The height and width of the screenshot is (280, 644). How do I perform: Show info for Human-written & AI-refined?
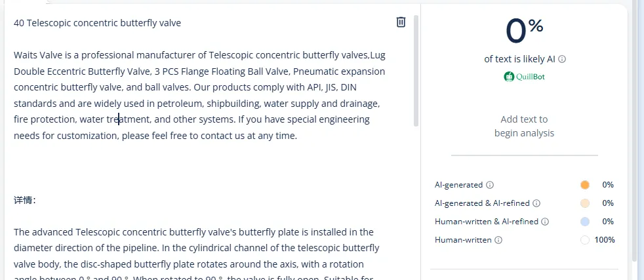[x=545, y=222]
